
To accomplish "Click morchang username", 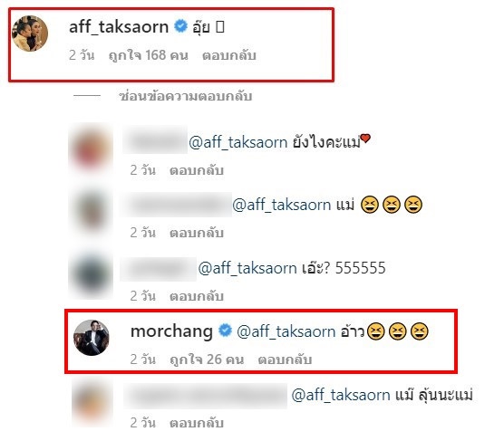I will click(171, 331).
